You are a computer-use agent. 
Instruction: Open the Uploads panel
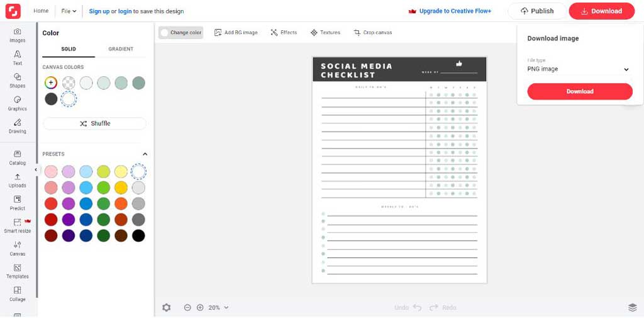(x=18, y=180)
